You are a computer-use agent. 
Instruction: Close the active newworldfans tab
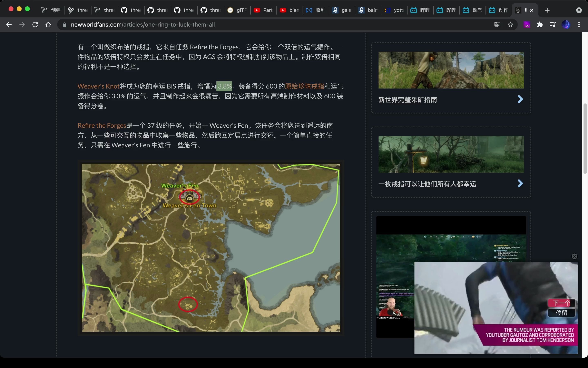coord(532,10)
